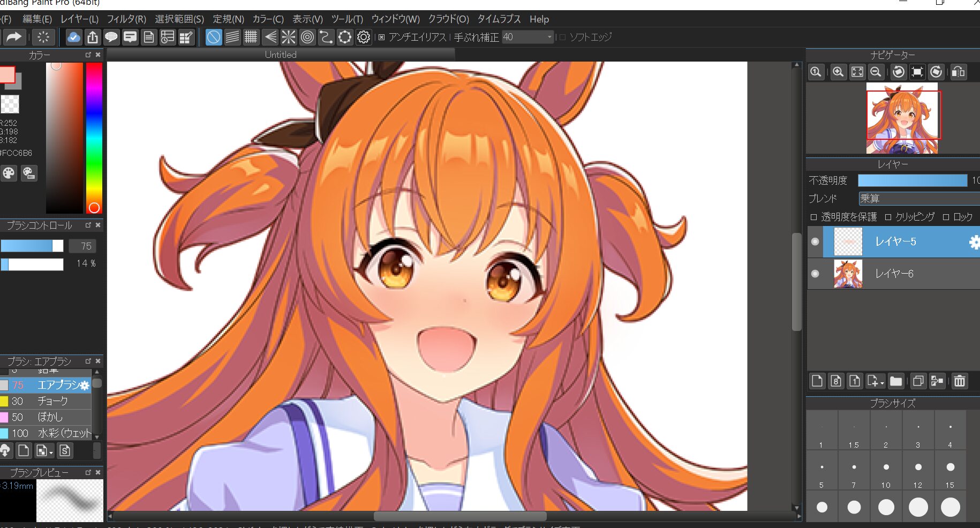
Task: Zoom in using Navigator magnifier plus
Action: tap(838, 72)
